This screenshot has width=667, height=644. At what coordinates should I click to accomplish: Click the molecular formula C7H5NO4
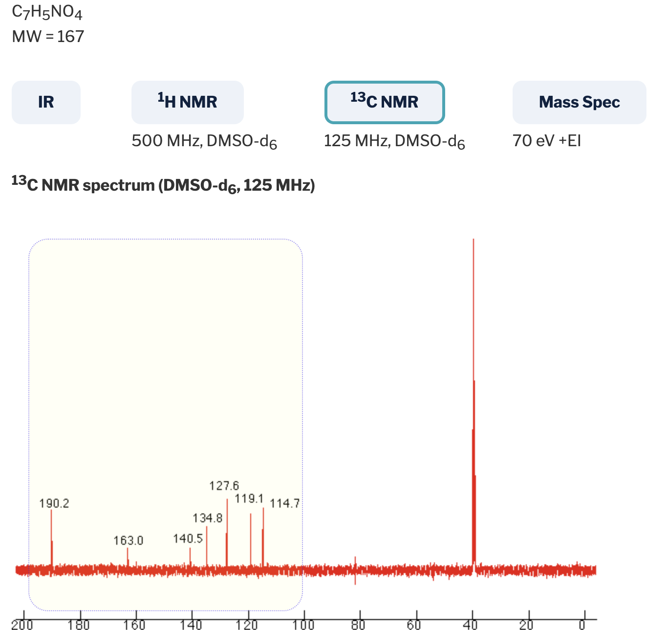(x=47, y=12)
